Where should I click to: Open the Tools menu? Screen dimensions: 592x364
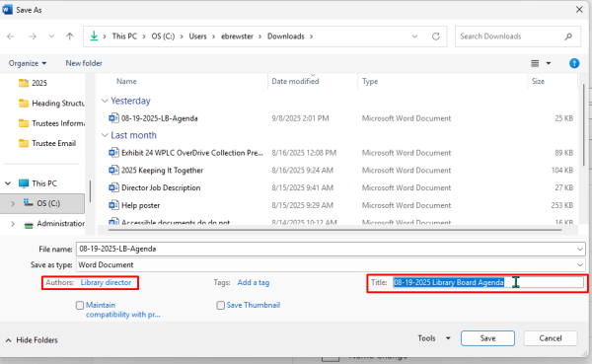pos(434,338)
